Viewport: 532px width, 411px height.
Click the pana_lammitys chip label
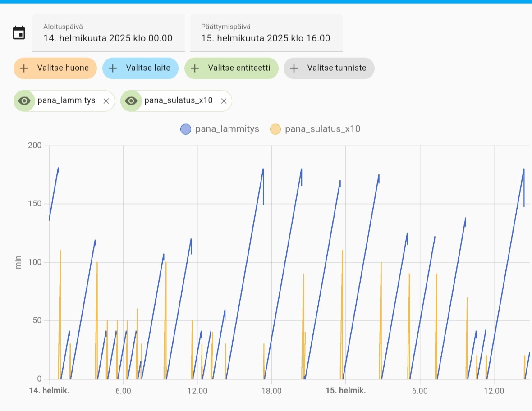coord(66,100)
